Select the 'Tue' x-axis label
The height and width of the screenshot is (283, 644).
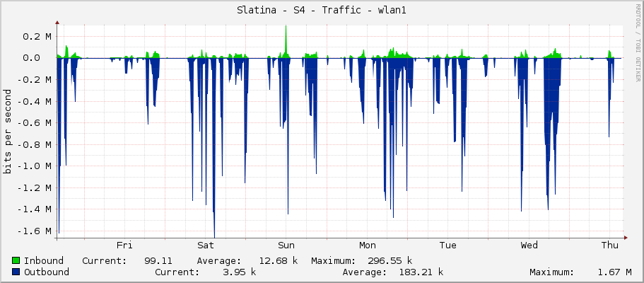(x=447, y=246)
